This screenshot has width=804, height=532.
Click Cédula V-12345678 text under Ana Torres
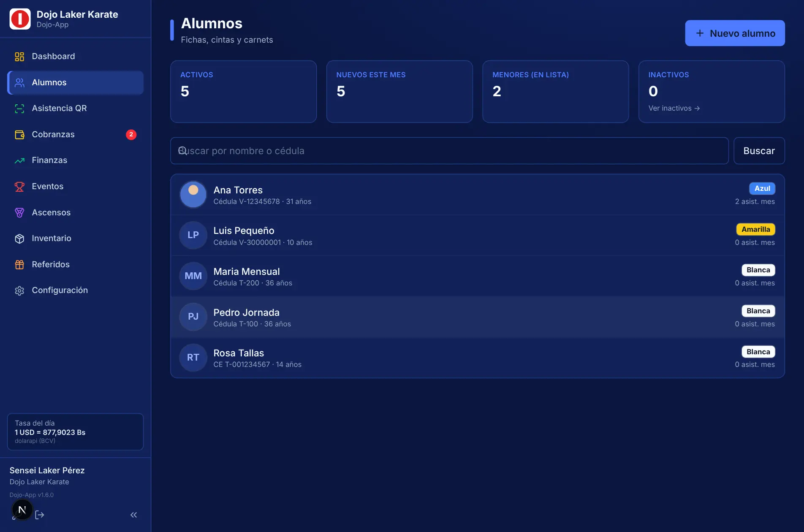pos(247,202)
